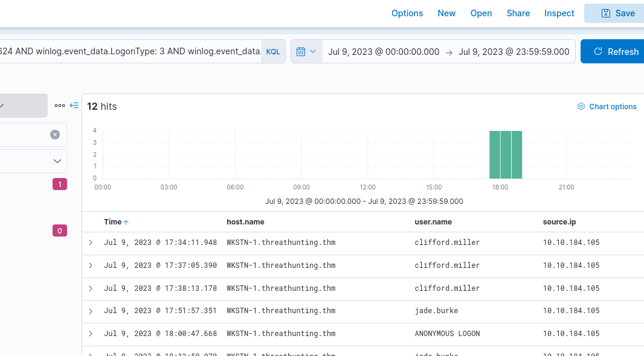Change the start date Jul 9 00:00:00.000
The width and height of the screenshot is (644, 356).
point(384,52)
